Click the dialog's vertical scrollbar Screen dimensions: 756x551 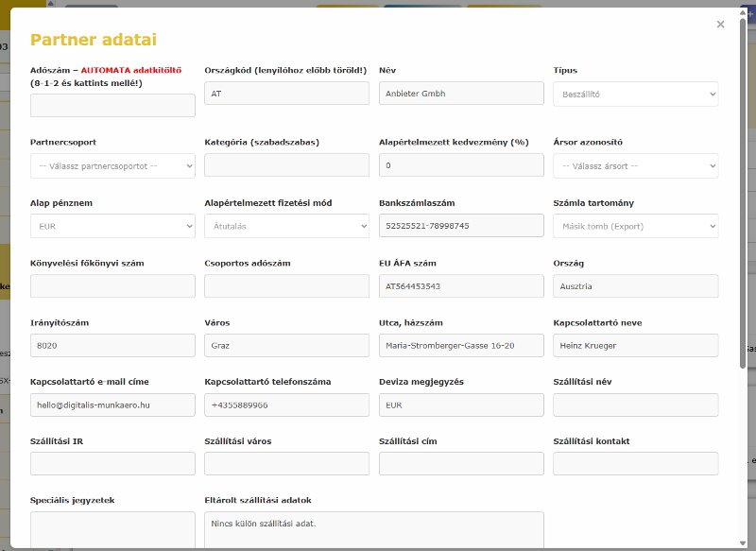coord(743,208)
